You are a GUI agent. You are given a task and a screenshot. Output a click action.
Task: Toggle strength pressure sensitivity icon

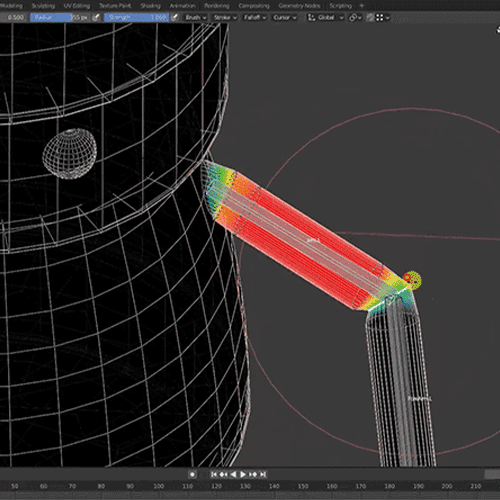174,17
